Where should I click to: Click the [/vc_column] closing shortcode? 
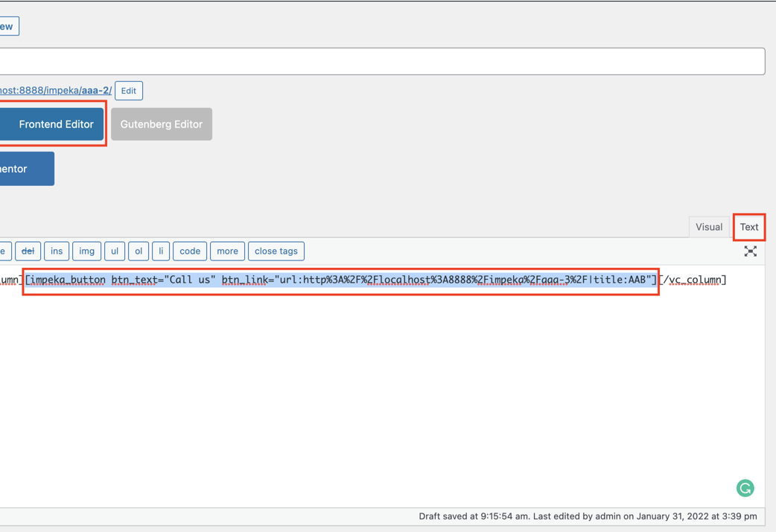coord(693,280)
